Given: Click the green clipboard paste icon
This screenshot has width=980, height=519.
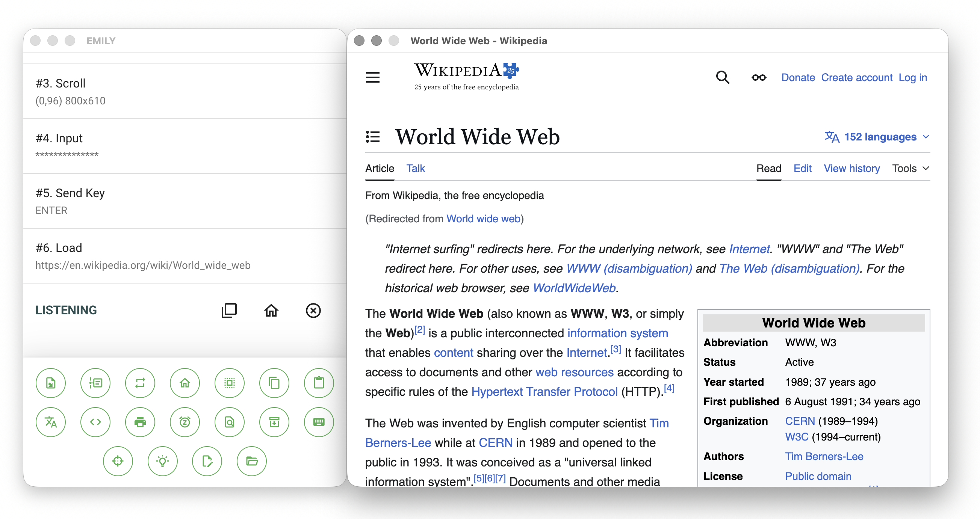Looking at the screenshot, I should pyautogui.click(x=318, y=383).
